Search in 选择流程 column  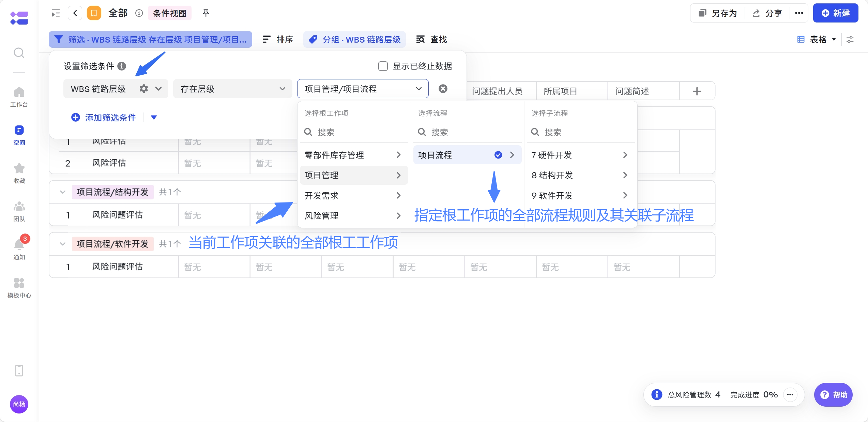468,132
